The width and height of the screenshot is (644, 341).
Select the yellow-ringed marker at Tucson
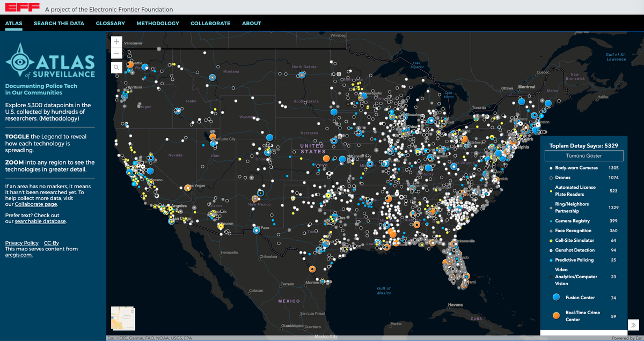tap(220, 227)
